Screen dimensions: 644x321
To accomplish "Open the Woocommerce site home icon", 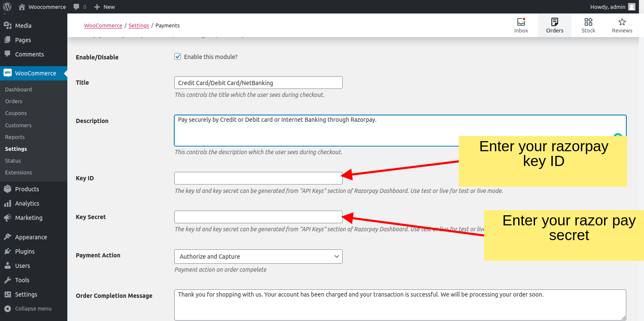I will point(22,7).
